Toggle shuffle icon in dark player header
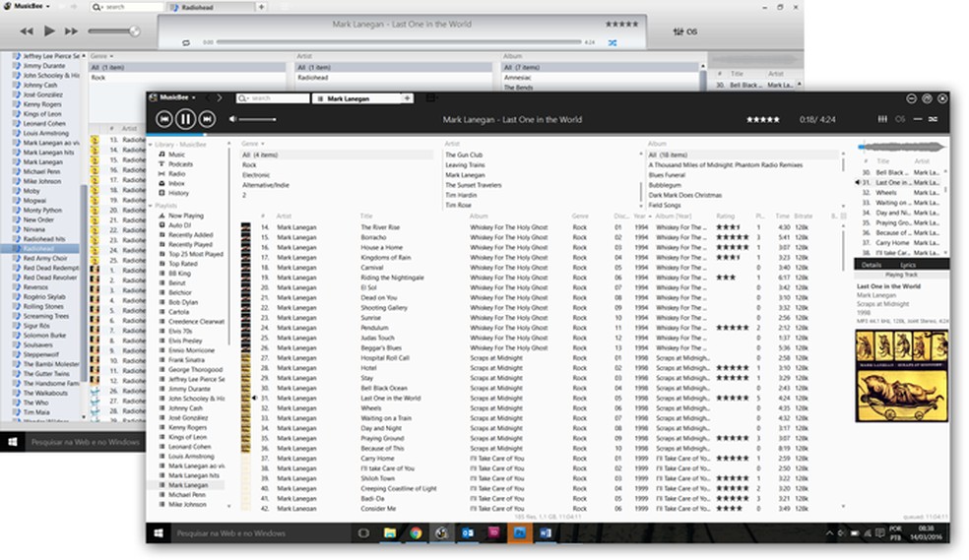Viewport: 969px width, 560px height. (x=934, y=119)
